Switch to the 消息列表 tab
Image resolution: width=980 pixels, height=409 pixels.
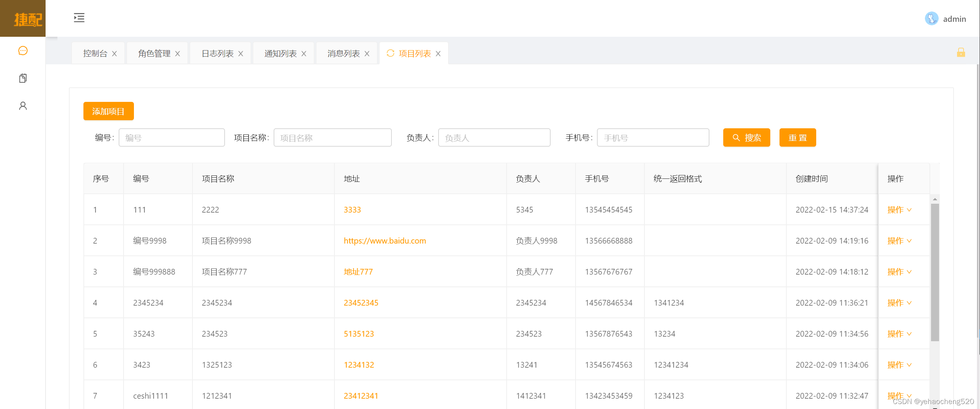tap(344, 53)
